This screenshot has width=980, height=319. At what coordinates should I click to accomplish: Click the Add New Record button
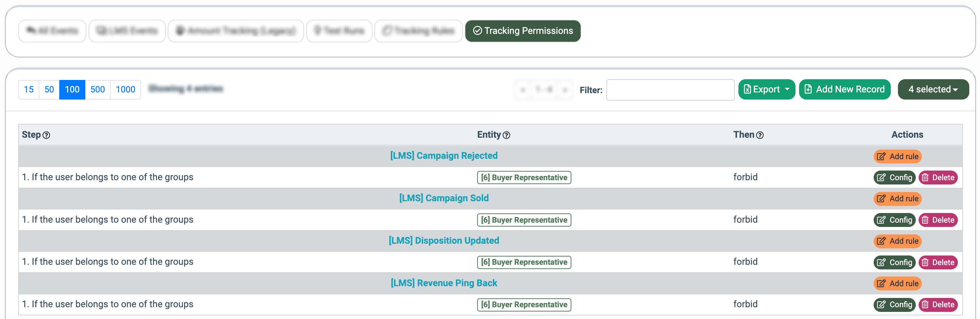(x=845, y=89)
